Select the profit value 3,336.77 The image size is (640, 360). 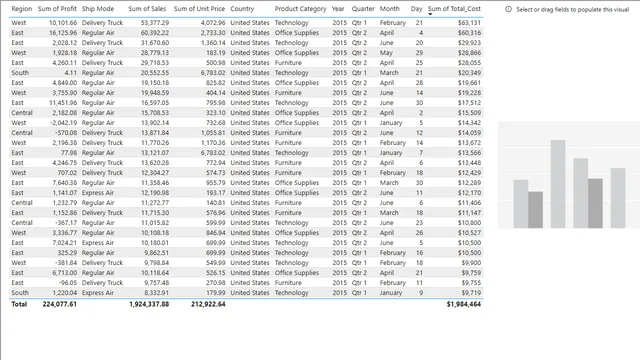click(64, 233)
